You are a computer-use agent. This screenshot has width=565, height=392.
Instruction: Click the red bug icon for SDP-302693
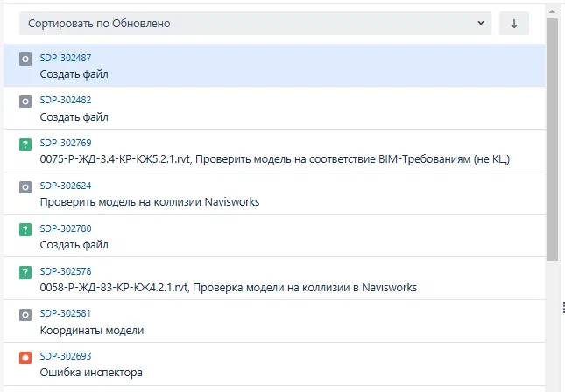tap(25, 358)
